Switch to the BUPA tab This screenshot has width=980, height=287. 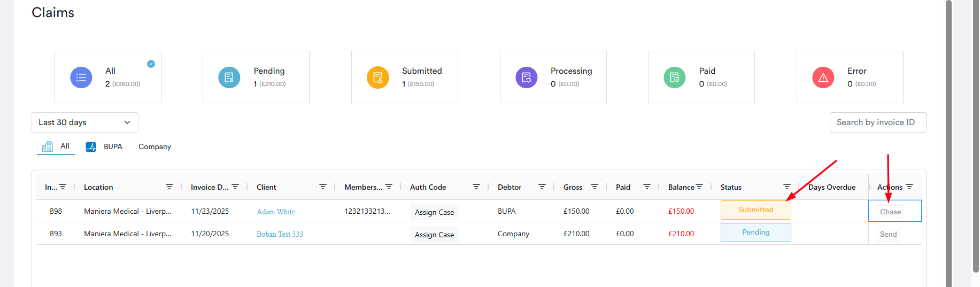105,146
